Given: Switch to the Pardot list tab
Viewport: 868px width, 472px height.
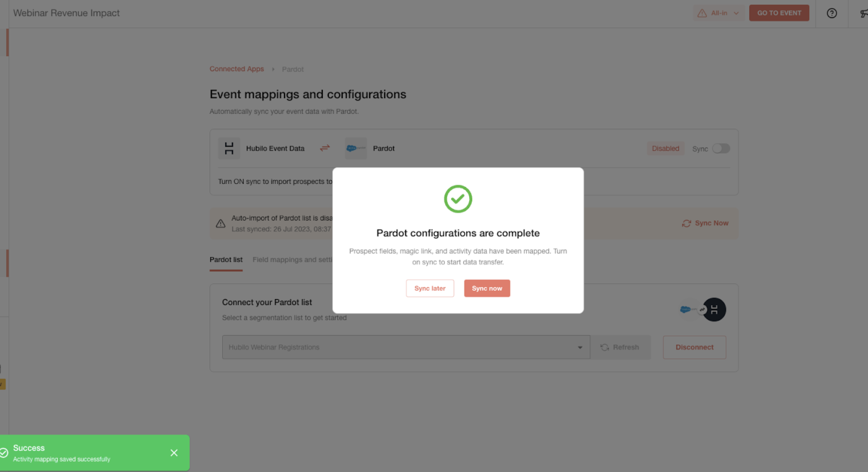Looking at the screenshot, I should [226, 260].
